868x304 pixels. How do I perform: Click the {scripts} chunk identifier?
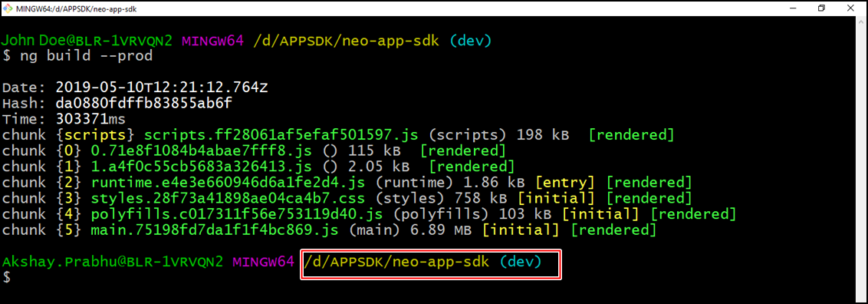coord(95,134)
